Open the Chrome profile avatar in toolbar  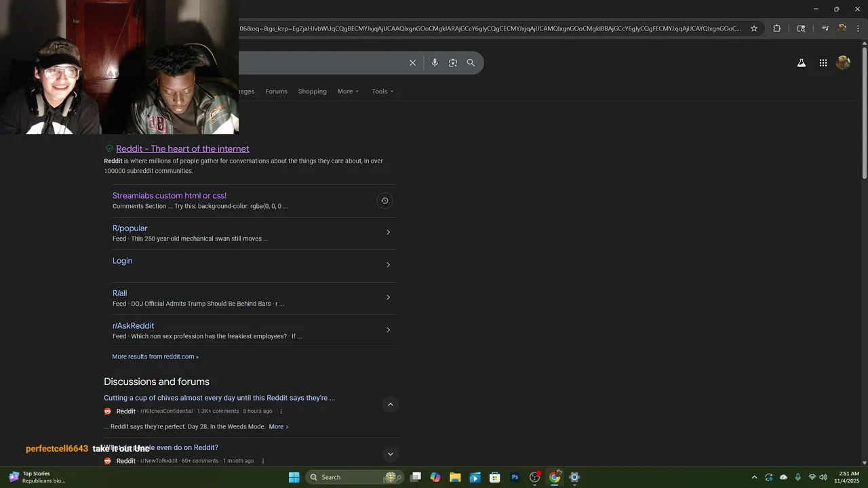(x=842, y=28)
